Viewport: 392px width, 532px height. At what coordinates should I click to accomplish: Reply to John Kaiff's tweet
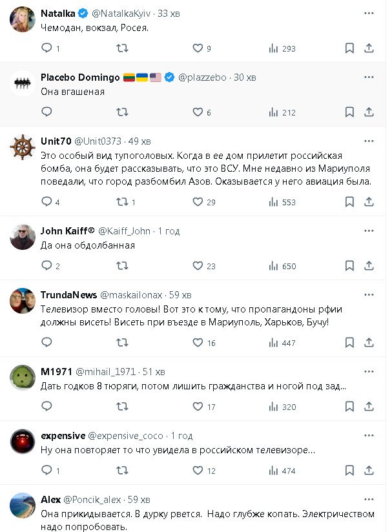(x=46, y=266)
